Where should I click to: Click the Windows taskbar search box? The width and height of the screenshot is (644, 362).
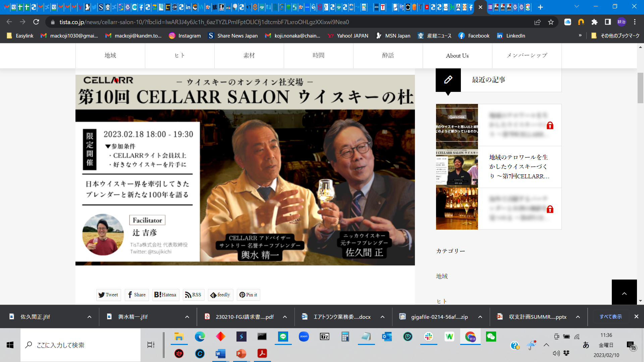click(80, 345)
